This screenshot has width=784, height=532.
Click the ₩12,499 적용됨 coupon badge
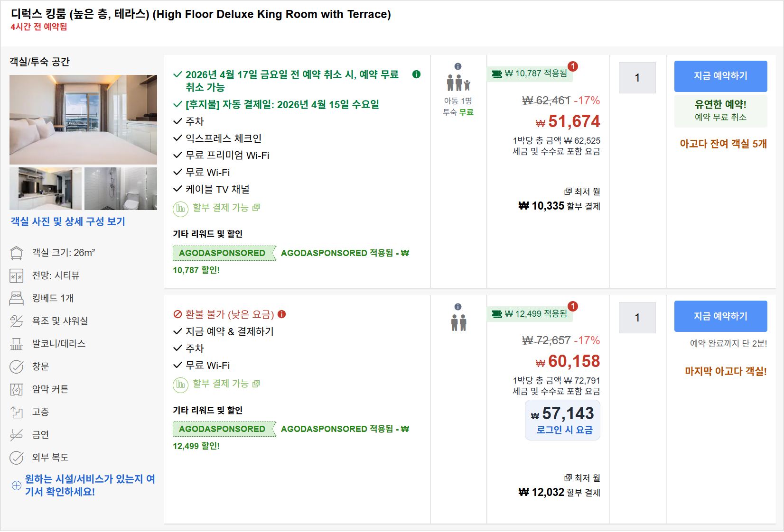coord(530,314)
